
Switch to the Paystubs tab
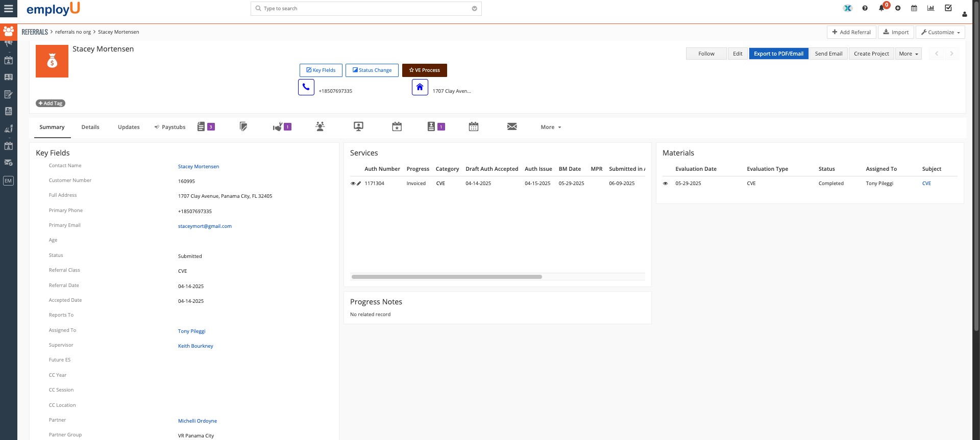[170, 127]
